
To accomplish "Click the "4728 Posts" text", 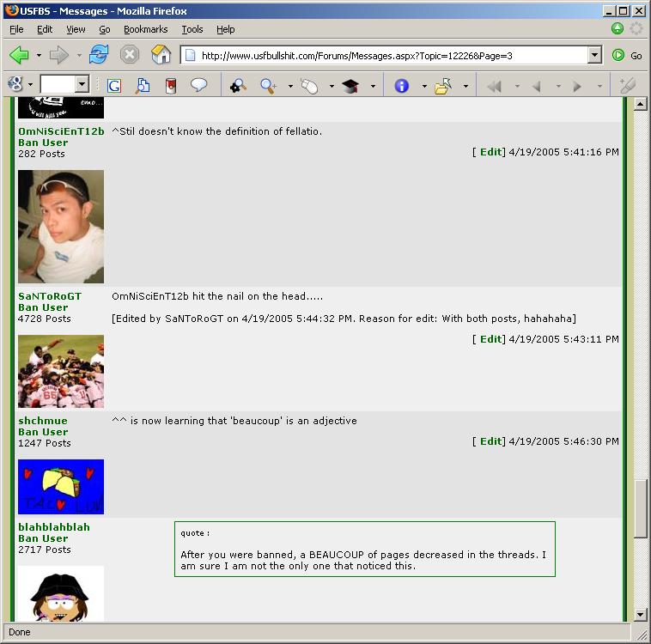I will point(45,319).
